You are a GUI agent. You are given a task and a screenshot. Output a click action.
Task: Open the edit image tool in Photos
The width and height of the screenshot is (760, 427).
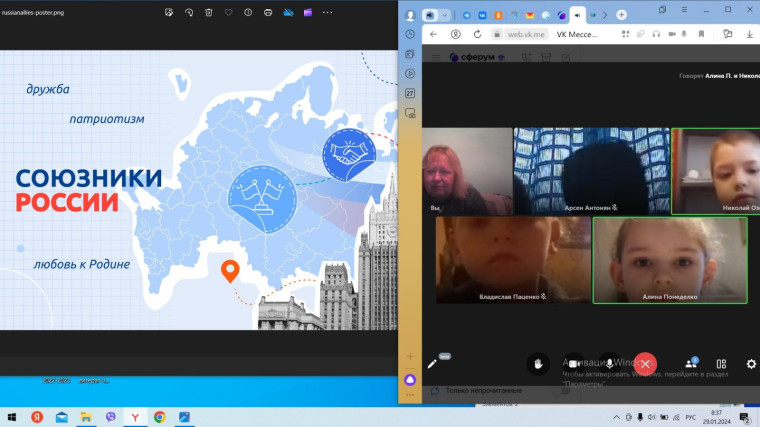point(169,13)
